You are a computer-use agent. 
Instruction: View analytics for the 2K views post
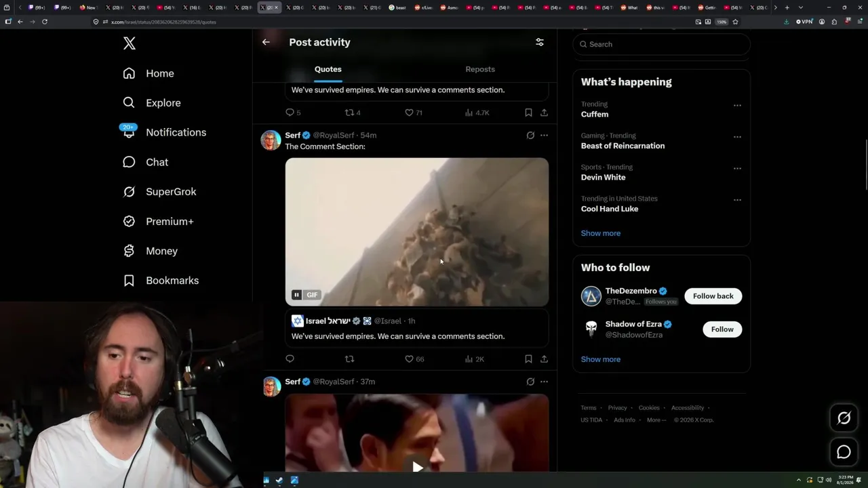pos(475,359)
